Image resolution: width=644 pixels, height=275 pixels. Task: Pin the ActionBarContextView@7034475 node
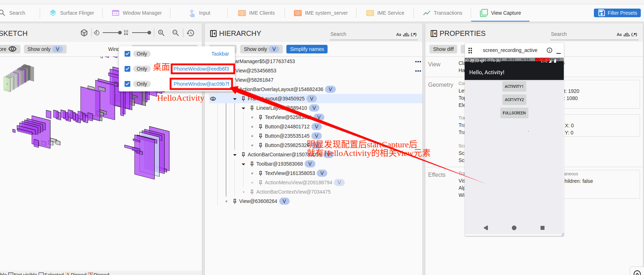[x=252, y=192]
